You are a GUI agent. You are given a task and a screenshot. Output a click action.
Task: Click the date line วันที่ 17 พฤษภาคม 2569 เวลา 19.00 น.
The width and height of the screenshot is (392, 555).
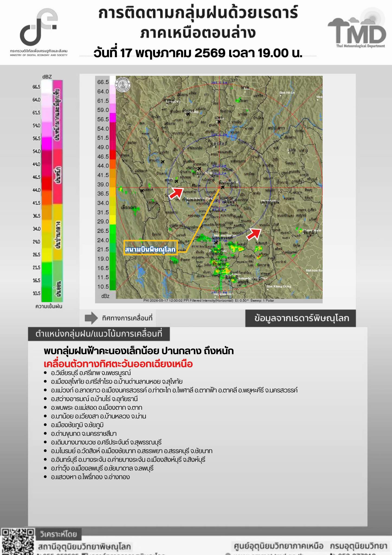(x=198, y=53)
